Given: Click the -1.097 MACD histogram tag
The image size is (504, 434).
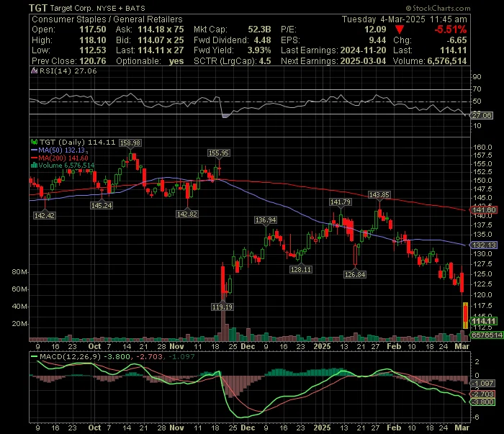Looking at the screenshot, I should pos(482,383).
